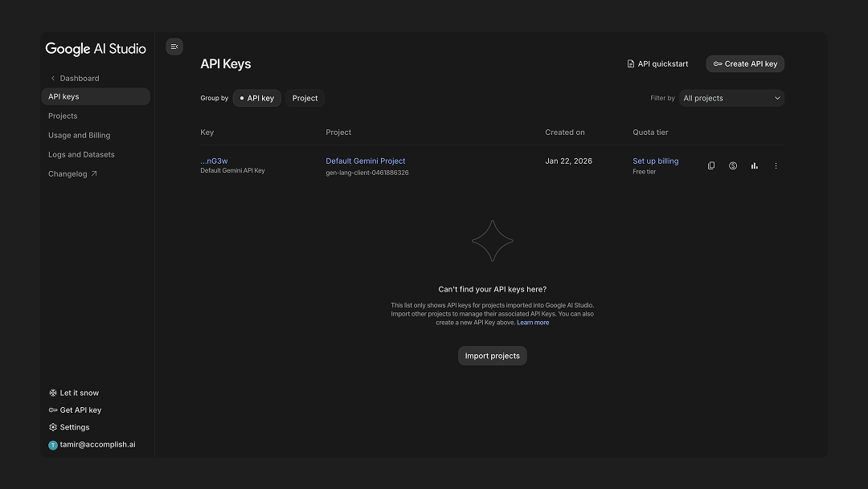Click the Key column header
868x489 pixels.
pyautogui.click(x=207, y=132)
